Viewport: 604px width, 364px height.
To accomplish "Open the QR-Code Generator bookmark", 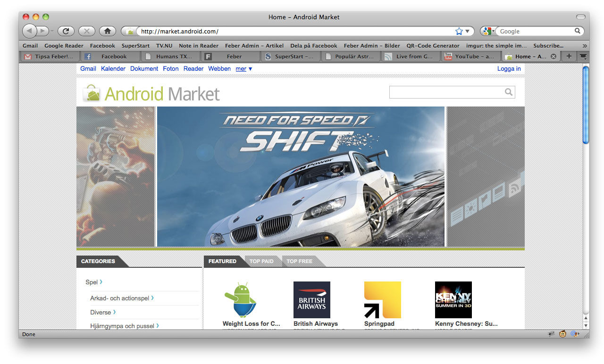I will (433, 46).
